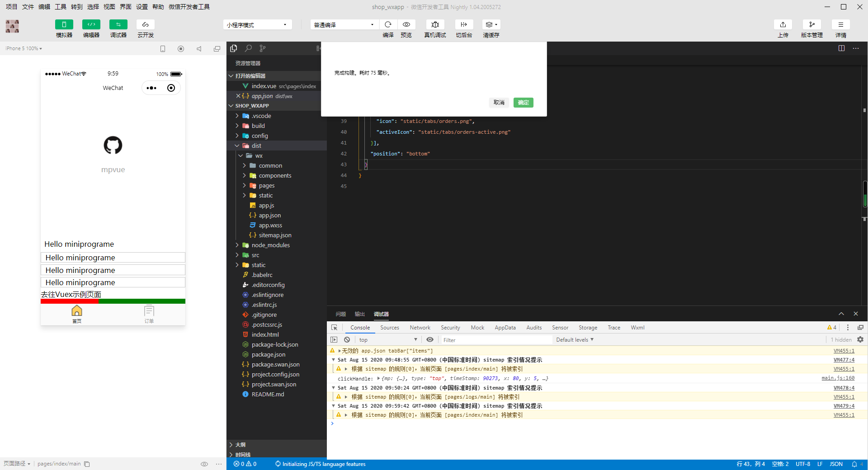Open version management (版本管理)
The height and width of the screenshot is (470, 868).
tap(812, 24)
